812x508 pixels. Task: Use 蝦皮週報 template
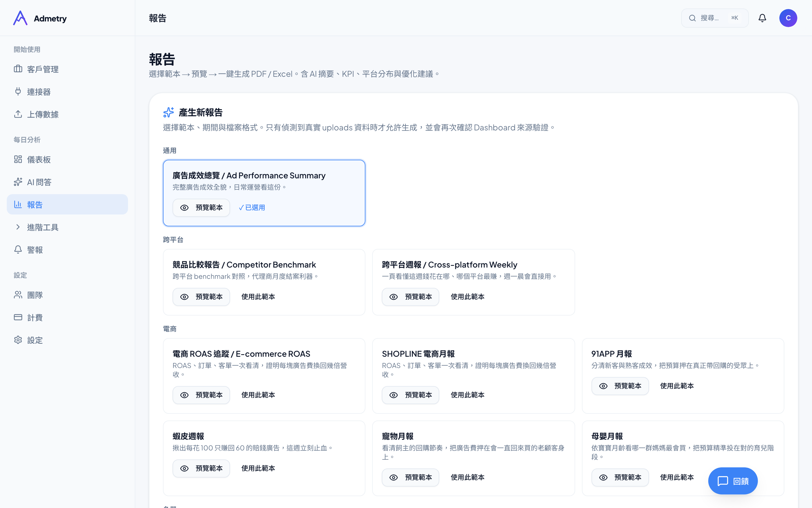(258, 468)
